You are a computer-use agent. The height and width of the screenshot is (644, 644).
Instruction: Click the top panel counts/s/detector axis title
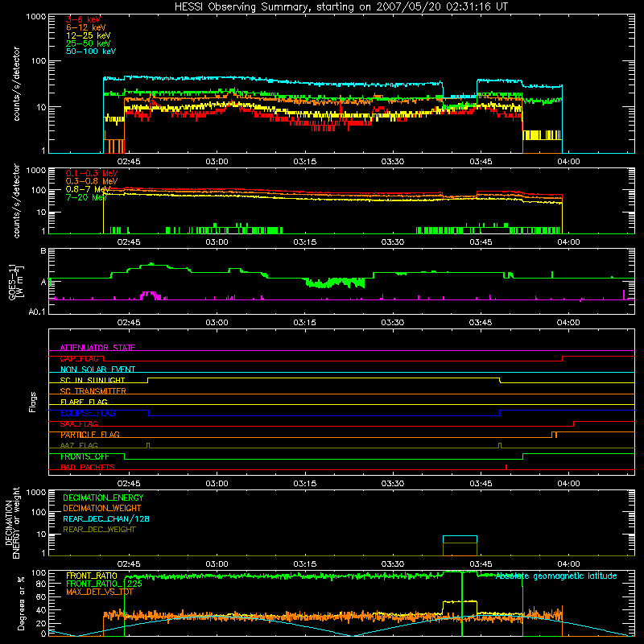point(17,84)
